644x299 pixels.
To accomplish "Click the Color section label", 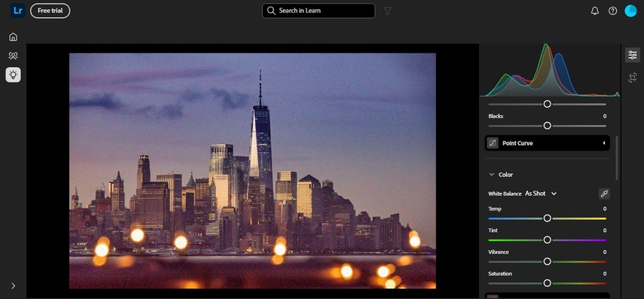I will pyautogui.click(x=505, y=175).
